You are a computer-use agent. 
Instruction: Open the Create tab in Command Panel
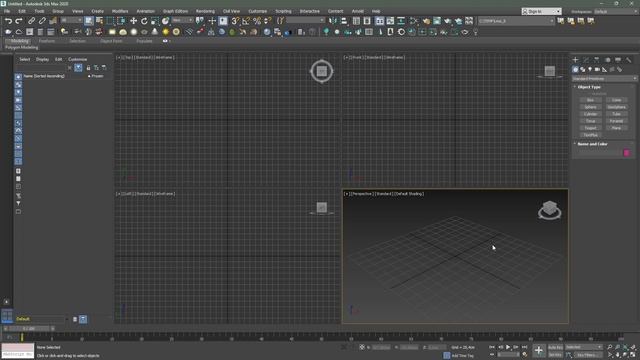[576, 60]
